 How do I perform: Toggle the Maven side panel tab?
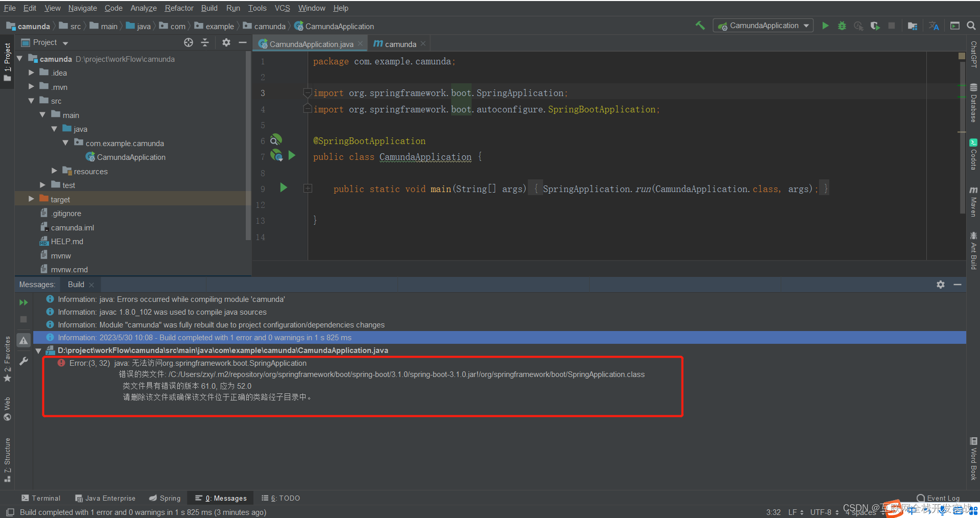973,202
